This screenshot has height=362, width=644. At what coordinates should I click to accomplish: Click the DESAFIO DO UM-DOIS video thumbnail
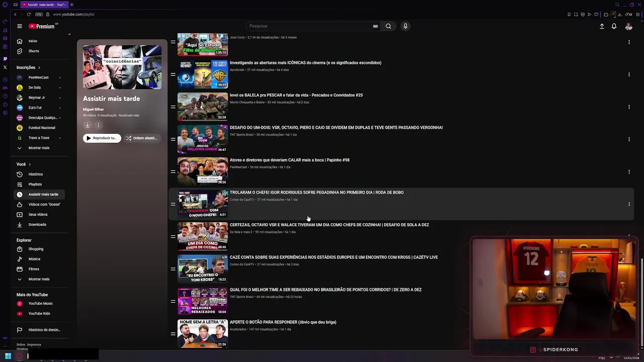[x=203, y=139]
